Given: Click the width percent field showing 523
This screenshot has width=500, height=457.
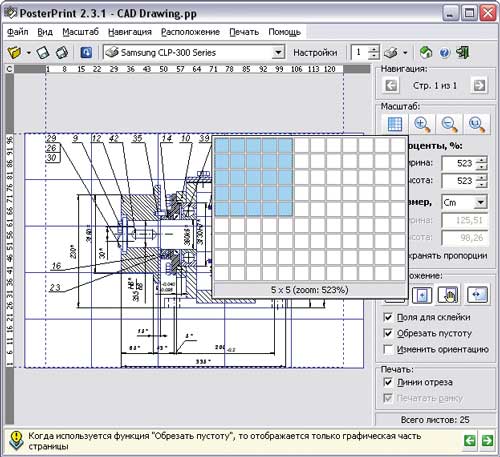Looking at the screenshot, I should 459,163.
